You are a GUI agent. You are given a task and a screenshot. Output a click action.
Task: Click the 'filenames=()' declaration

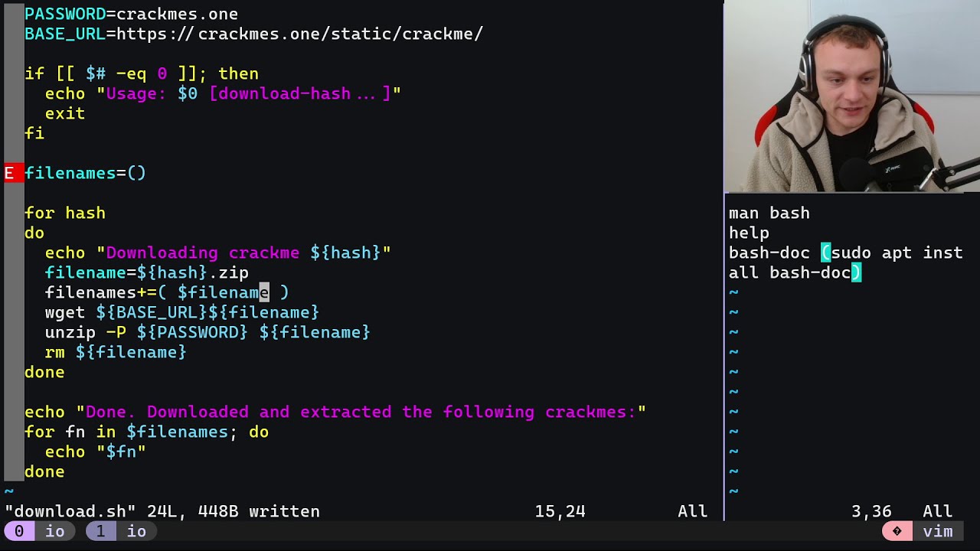point(85,173)
